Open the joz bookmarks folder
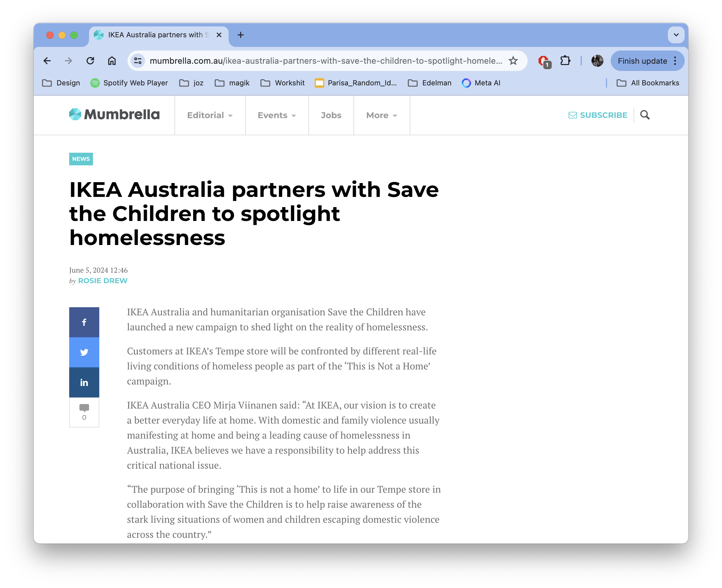The image size is (722, 588). click(x=192, y=83)
